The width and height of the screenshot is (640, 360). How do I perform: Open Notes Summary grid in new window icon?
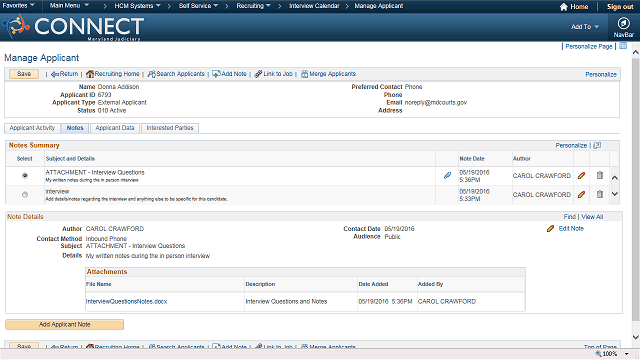pyautogui.click(x=597, y=145)
